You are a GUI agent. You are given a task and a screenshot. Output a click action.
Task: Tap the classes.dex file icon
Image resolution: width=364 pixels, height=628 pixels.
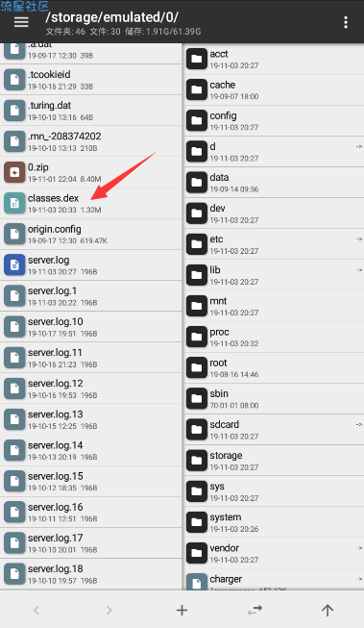pyautogui.click(x=14, y=204)
